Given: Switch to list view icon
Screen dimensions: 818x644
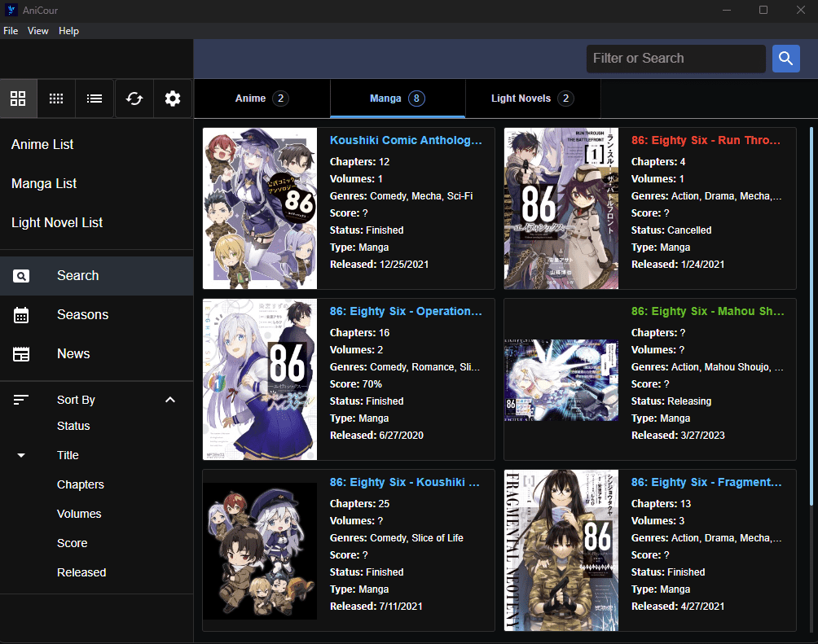Looking at the screenshot, I should (95, 99).
